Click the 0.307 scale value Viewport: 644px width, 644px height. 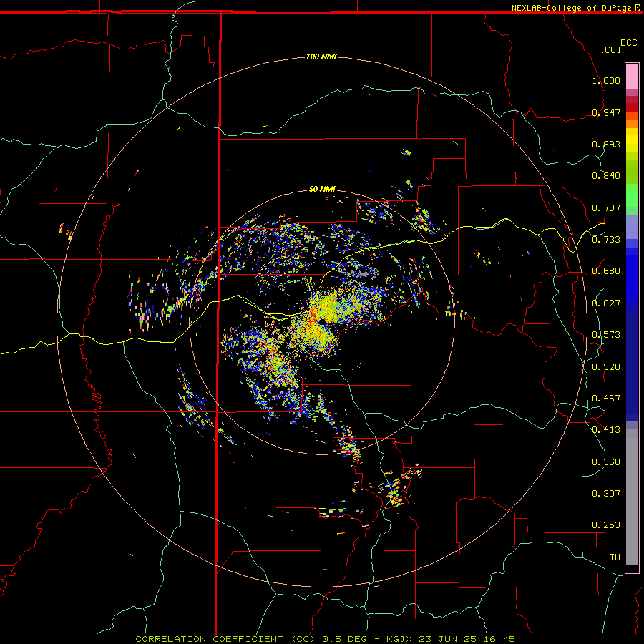[606, 493]
